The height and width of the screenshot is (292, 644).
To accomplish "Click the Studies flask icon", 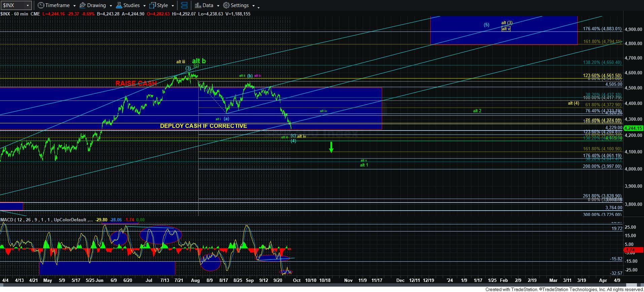I will pyautogui.click(x=119, y=5).
